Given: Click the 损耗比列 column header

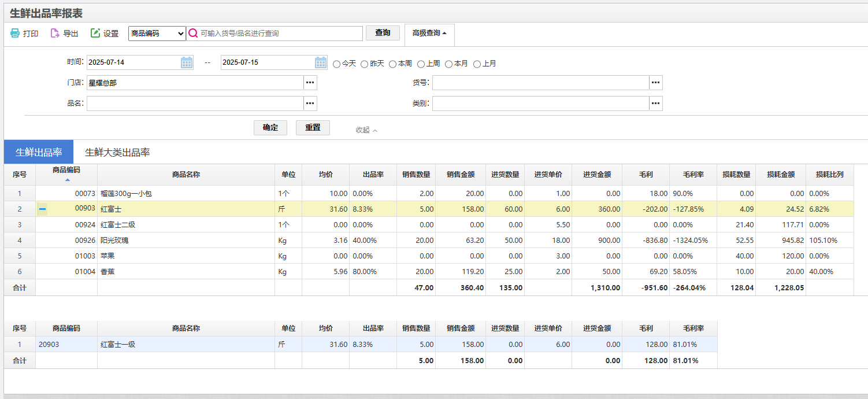Looking at the screenshot, I should [x=829, y=175].
